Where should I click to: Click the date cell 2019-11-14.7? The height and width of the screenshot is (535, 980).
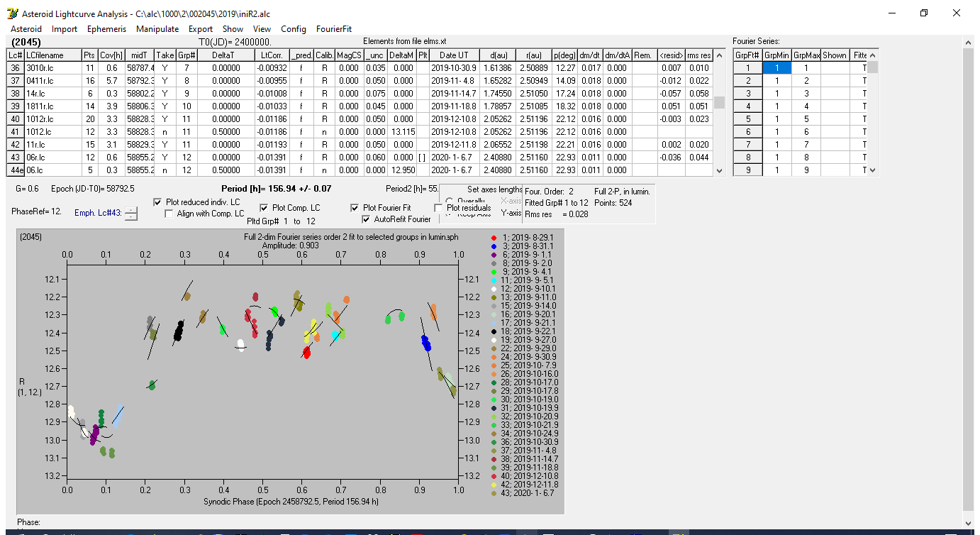point(454,94)
